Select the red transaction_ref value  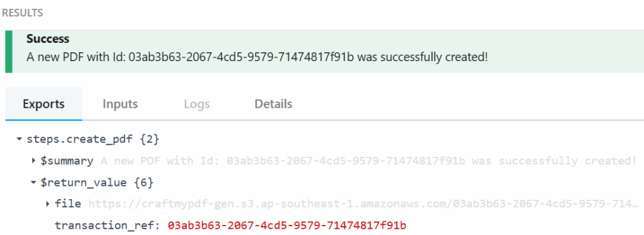287,226
